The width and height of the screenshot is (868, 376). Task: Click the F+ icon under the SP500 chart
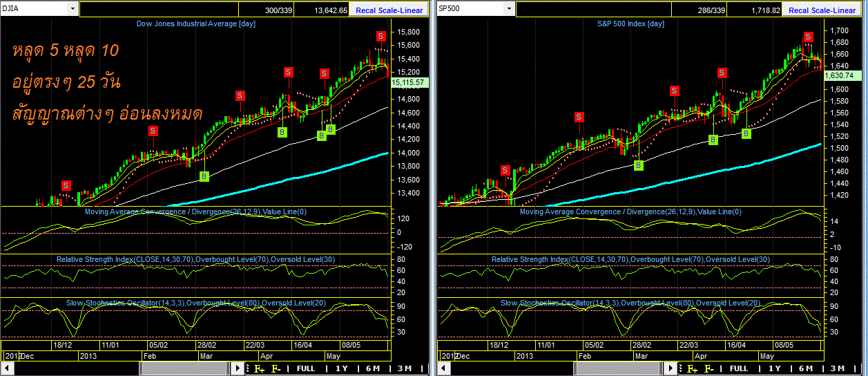(x=693, y=368)
